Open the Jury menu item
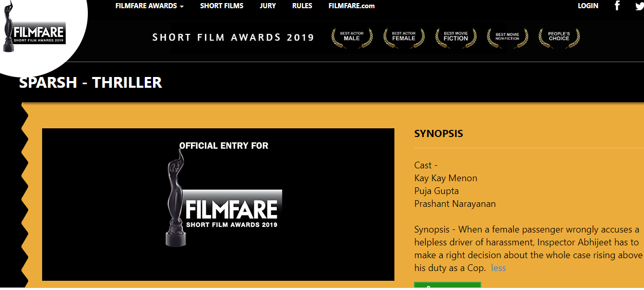This screenshot has width=644, height=290. pyautogui.click(x=268, y=6)
